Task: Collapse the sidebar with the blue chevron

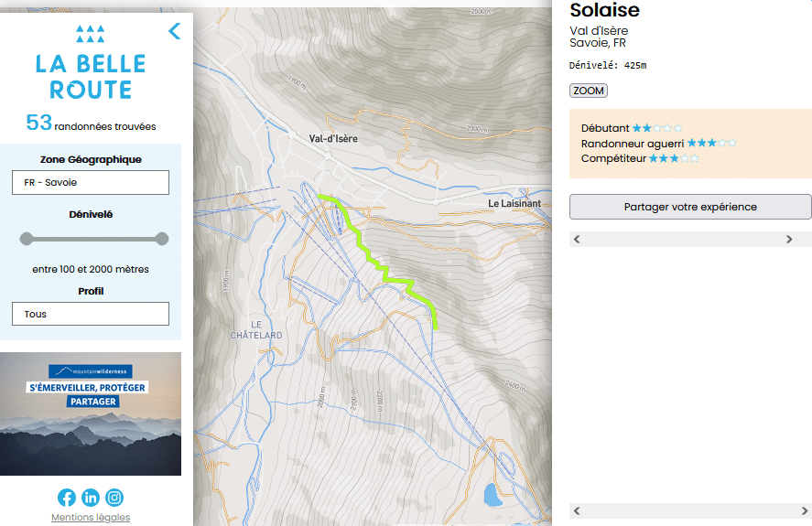Action: 175,31
